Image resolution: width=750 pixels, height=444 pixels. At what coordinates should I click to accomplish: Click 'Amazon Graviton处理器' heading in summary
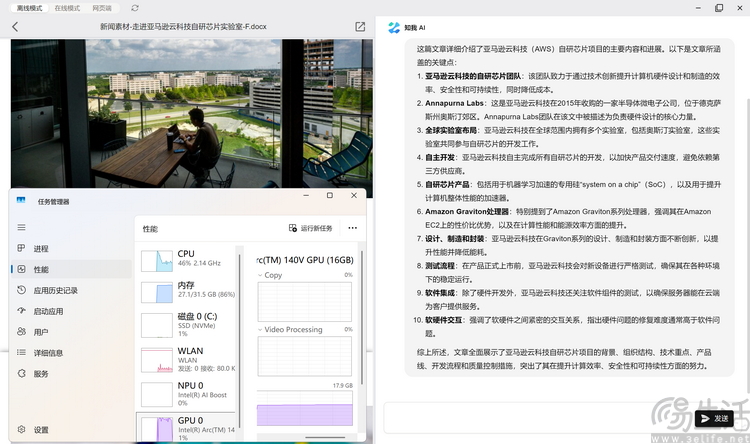467,211
